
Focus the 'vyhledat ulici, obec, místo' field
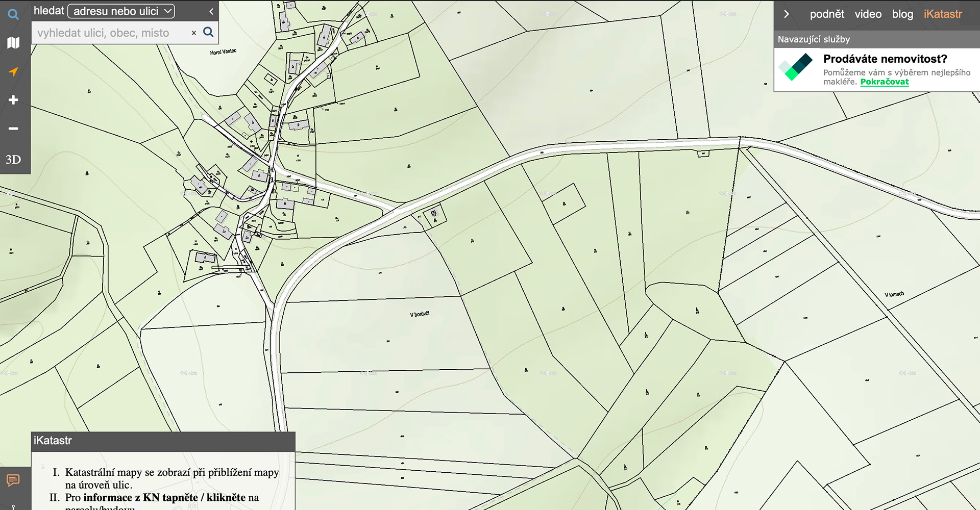[x=110, y=33]
